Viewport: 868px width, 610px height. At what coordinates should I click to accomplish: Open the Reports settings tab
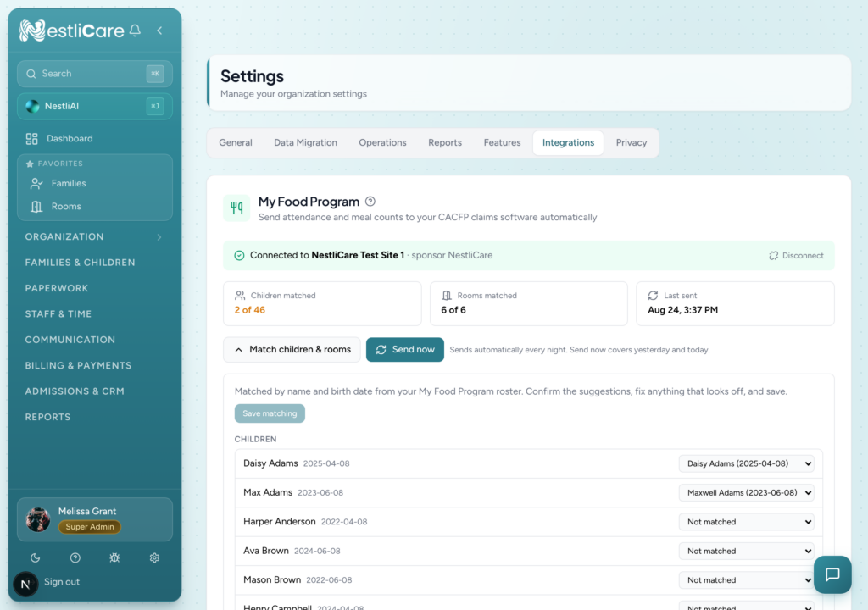point(445,143)
